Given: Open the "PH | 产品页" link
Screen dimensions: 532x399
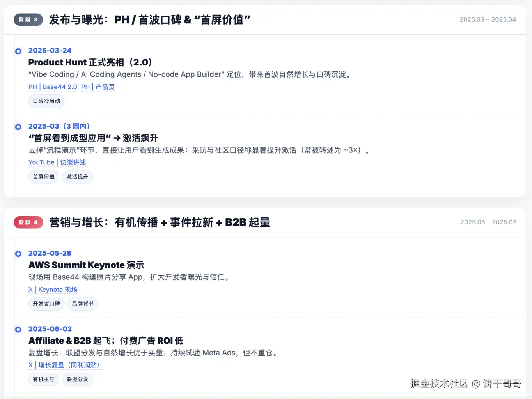Looking at the screenshot, I should pos(98,87).
